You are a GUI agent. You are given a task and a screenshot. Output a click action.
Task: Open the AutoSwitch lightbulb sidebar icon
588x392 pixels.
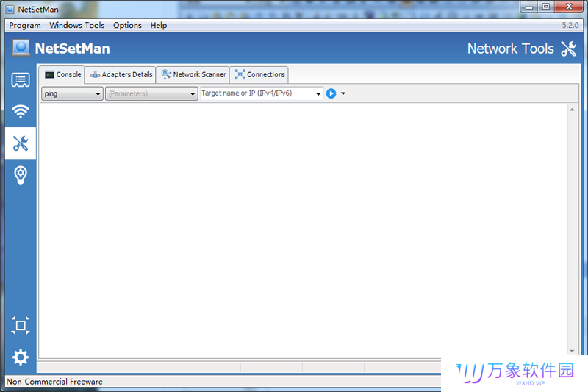pos(21,175)
